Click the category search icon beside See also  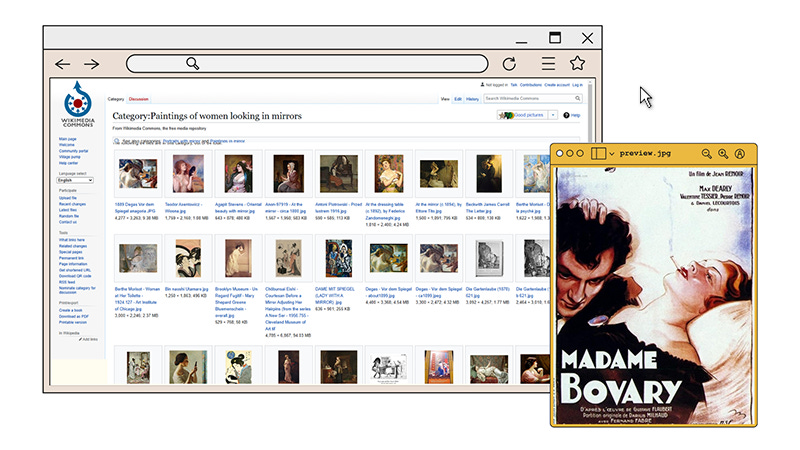(x=117, y=141)
